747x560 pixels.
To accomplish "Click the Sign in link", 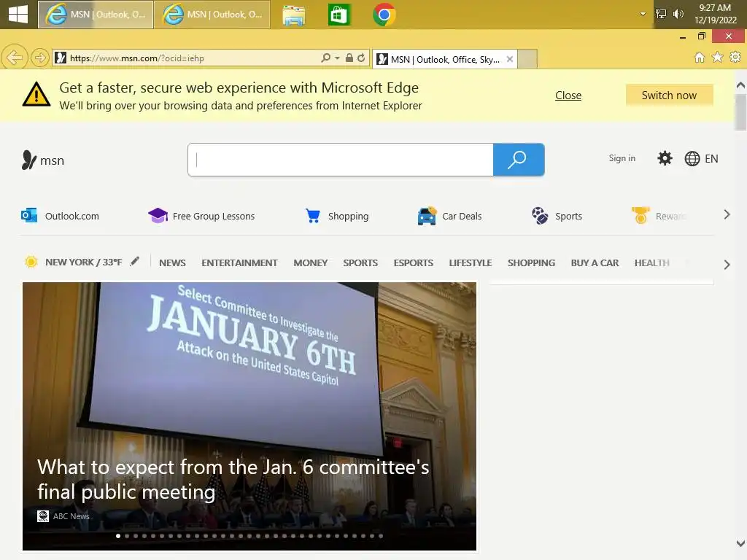I will click(622, 158).
